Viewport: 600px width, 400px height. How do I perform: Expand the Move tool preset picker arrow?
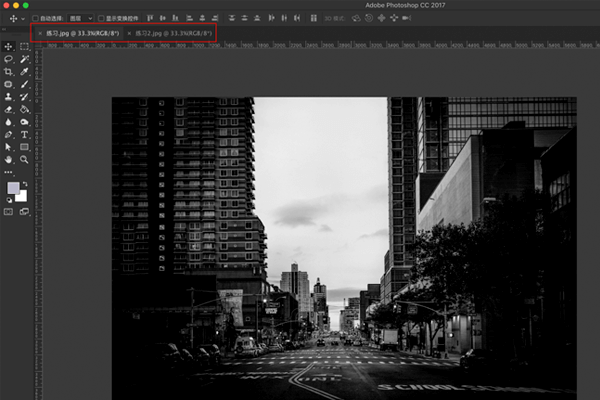(21, 18)
